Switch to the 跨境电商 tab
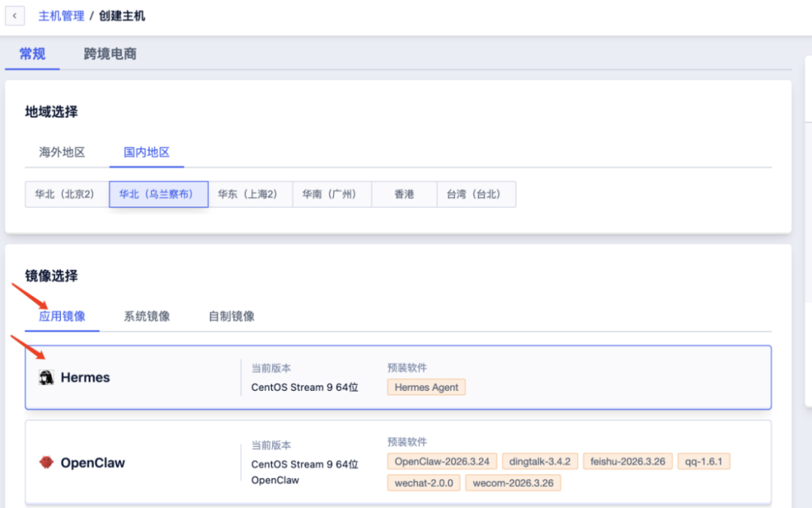 111,54
